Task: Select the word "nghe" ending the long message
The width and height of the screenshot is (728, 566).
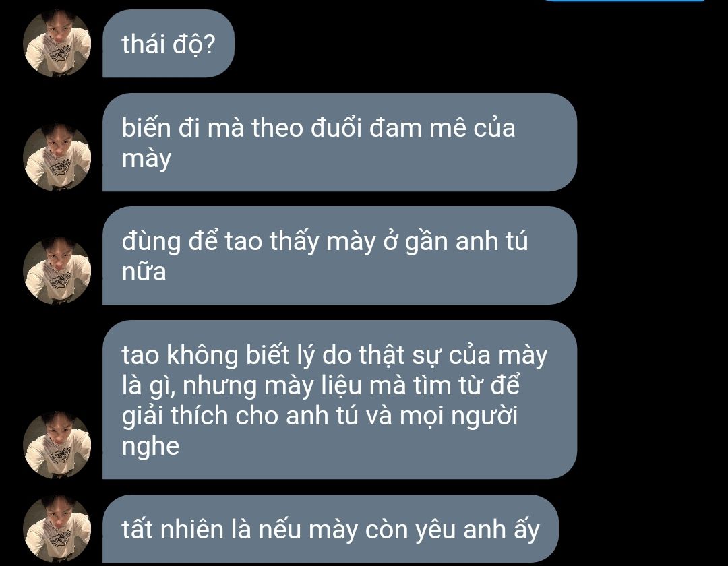Action: tap(150, 447)
